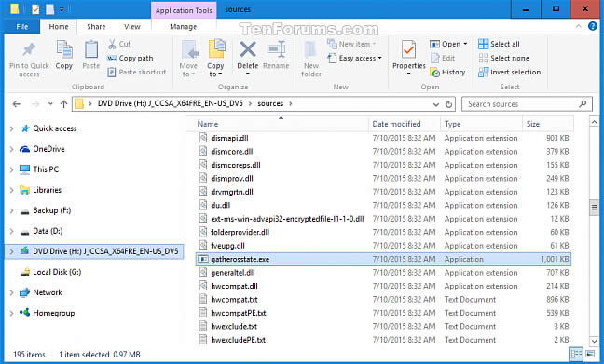Viewport: 604px width, 364px height.
Task: Select Homegroup in navigation pane
Action: pos(54,313)
